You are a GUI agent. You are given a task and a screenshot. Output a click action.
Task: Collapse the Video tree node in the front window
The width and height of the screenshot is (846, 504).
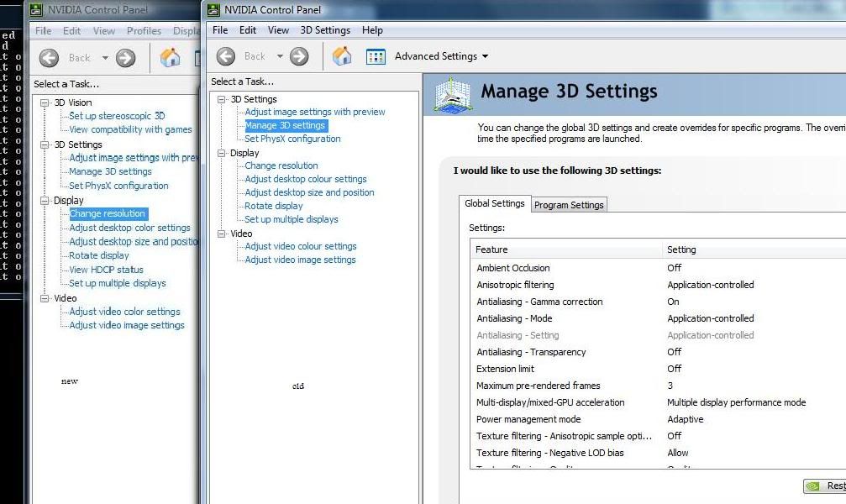[x=222, y=234]
